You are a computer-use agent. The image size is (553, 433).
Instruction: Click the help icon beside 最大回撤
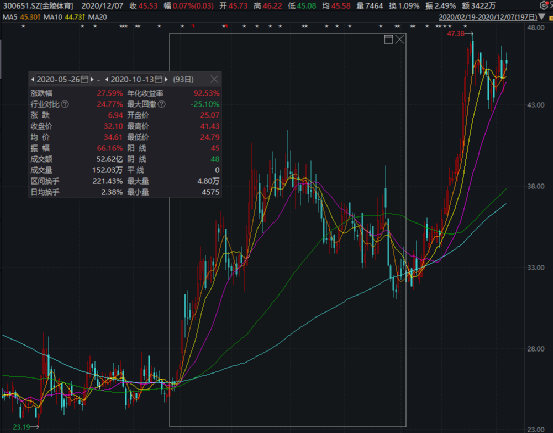(162, 104)
